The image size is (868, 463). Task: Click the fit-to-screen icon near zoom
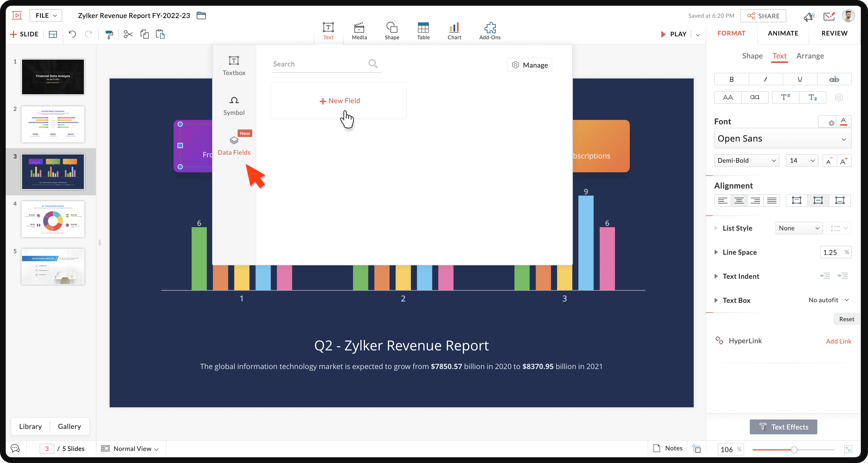click(x=848, y=449)
